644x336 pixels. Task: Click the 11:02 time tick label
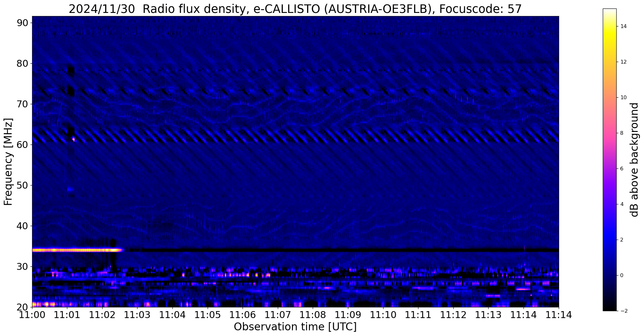point(102,315)
